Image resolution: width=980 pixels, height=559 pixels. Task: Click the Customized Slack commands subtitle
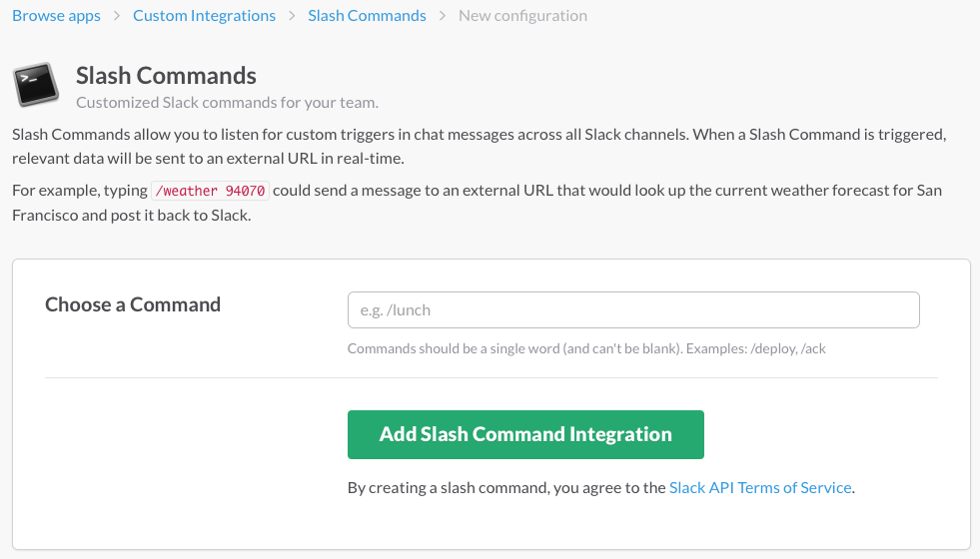227,102
